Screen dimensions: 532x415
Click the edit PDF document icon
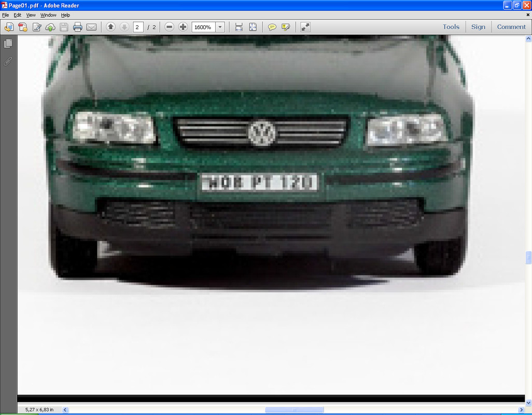(x=37, y=27)
